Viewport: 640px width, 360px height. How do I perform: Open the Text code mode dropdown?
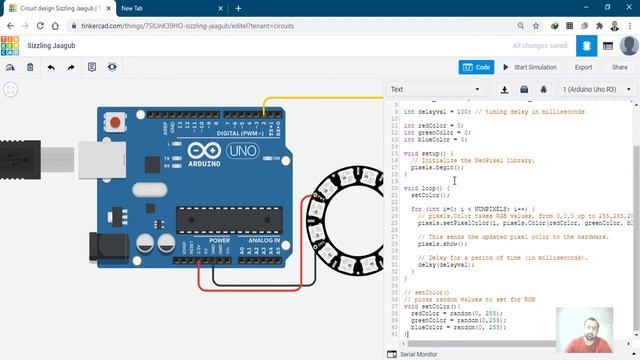pyautogui.click(x=435, y=89)
